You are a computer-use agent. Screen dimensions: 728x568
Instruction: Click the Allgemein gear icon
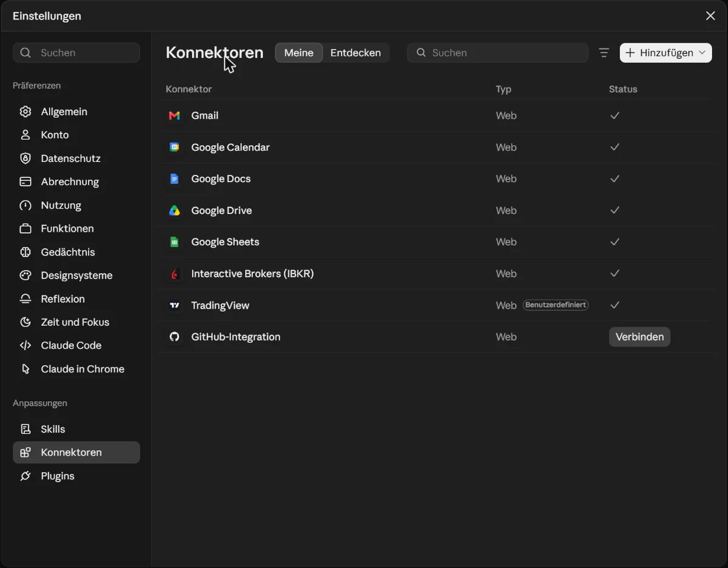(x=25, y=112)
